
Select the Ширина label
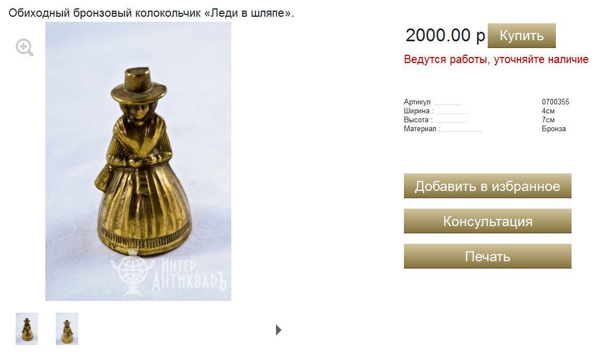tap(418, 111)
